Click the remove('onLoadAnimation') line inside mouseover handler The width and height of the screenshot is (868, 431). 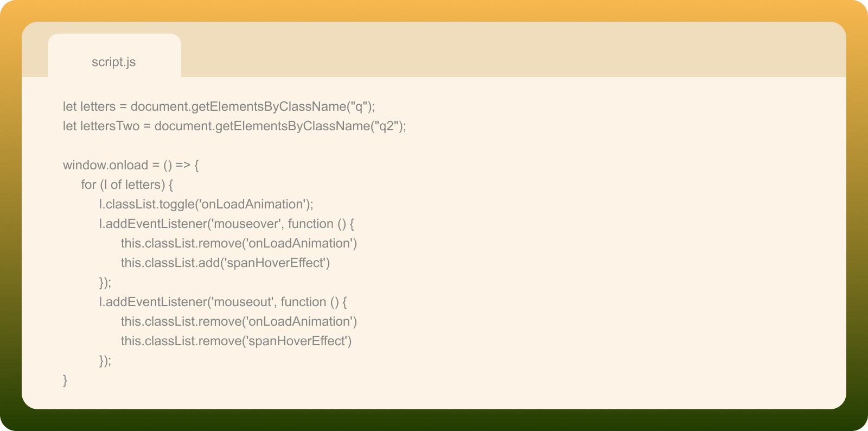[239, 243]
